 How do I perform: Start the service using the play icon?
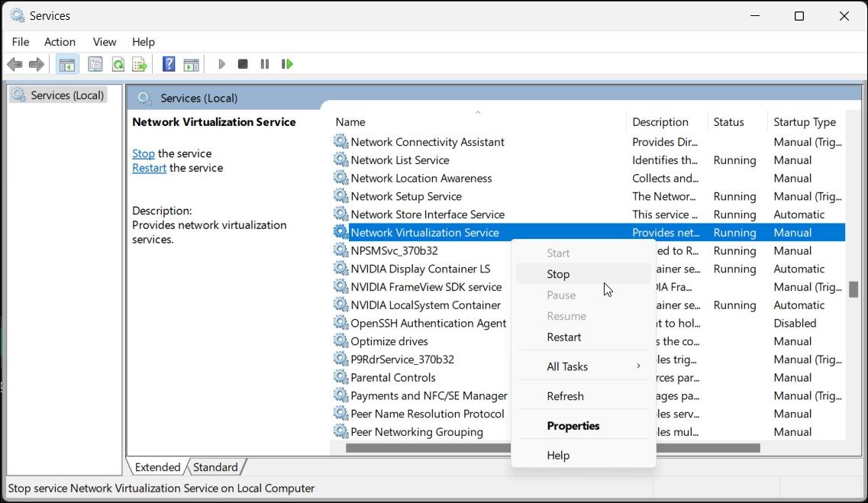(x=221, y=64)
